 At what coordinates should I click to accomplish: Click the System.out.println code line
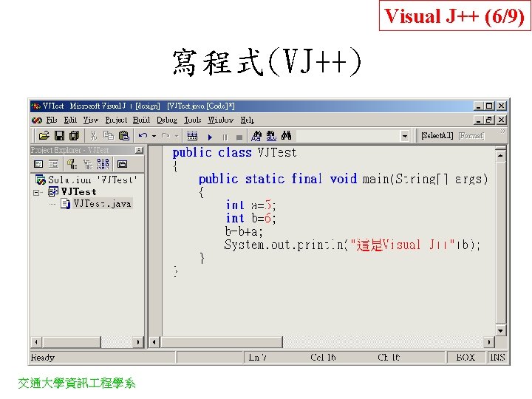click(x=352, y=245)
